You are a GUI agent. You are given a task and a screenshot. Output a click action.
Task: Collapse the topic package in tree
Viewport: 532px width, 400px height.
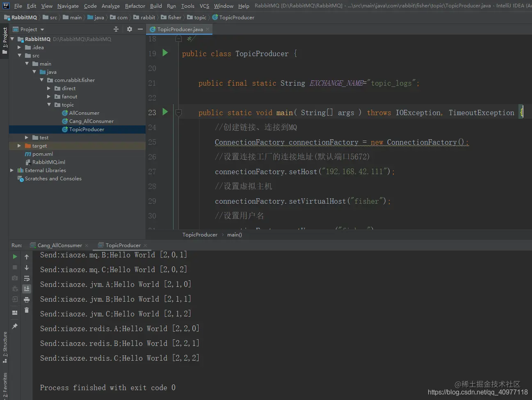pos(49,105)
